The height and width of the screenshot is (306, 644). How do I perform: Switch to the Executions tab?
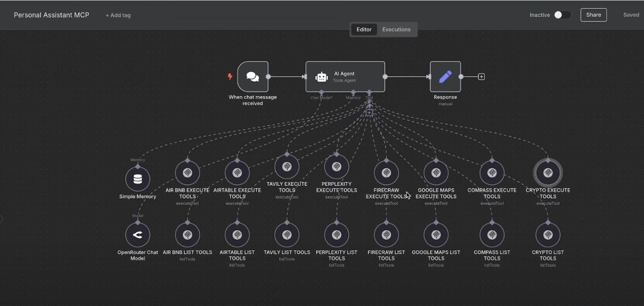point(396,29)
